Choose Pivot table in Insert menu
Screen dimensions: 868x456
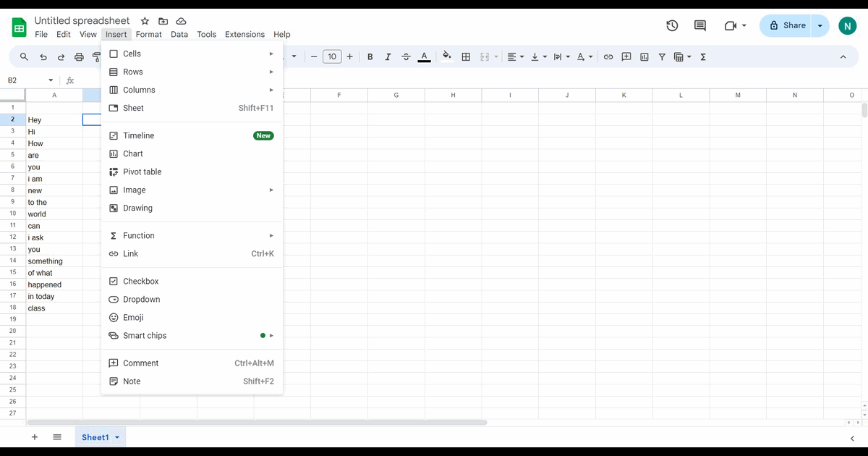coord(192,172)
